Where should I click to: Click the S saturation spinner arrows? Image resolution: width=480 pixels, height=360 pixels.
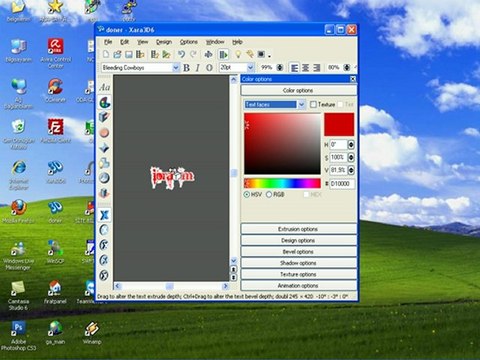point(351,157)
